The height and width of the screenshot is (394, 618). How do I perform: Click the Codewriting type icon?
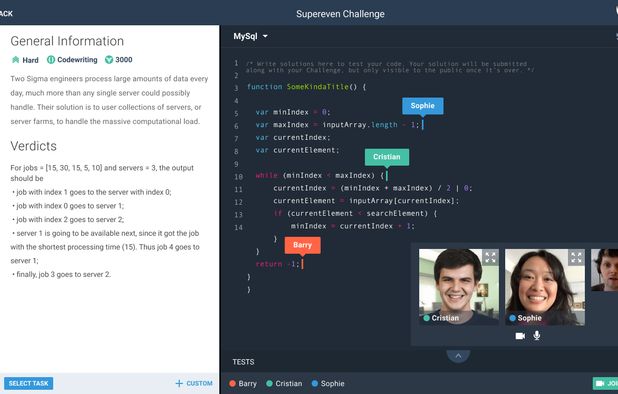tap(51, 60)
